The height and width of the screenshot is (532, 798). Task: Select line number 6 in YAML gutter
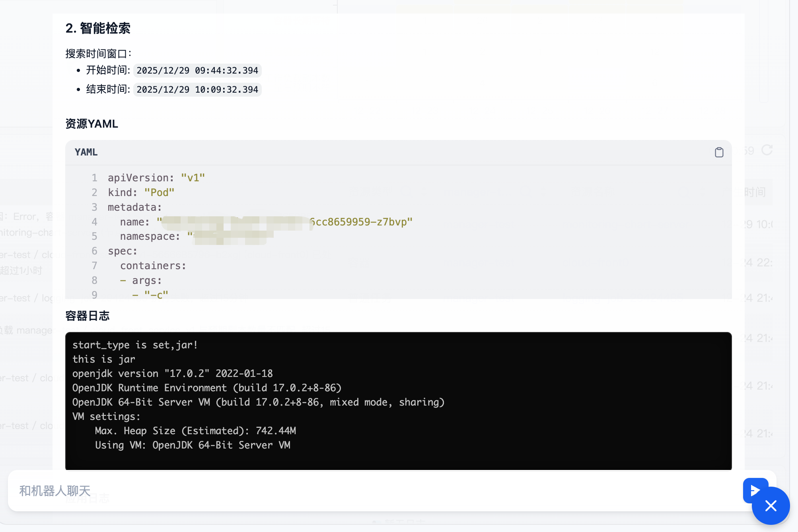tap(94, 251)
